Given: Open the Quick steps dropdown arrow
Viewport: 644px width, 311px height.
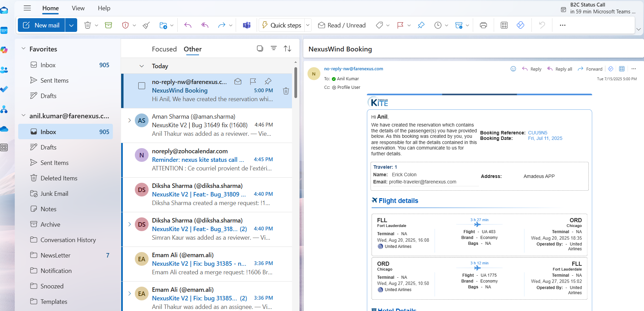Looking at the screenshot, I should click(308, 25).
